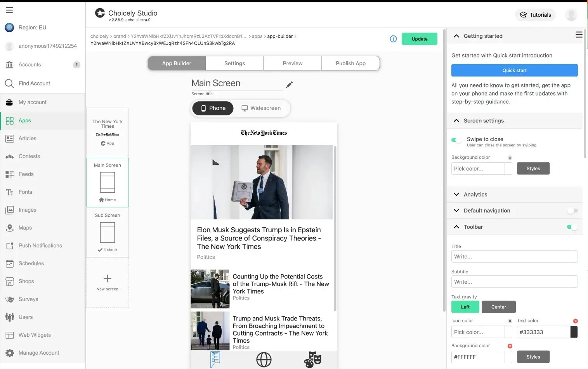Switch to the App Builder tab
The width and height of the screenshot is (588, 369).
click(x=177, y=63)
